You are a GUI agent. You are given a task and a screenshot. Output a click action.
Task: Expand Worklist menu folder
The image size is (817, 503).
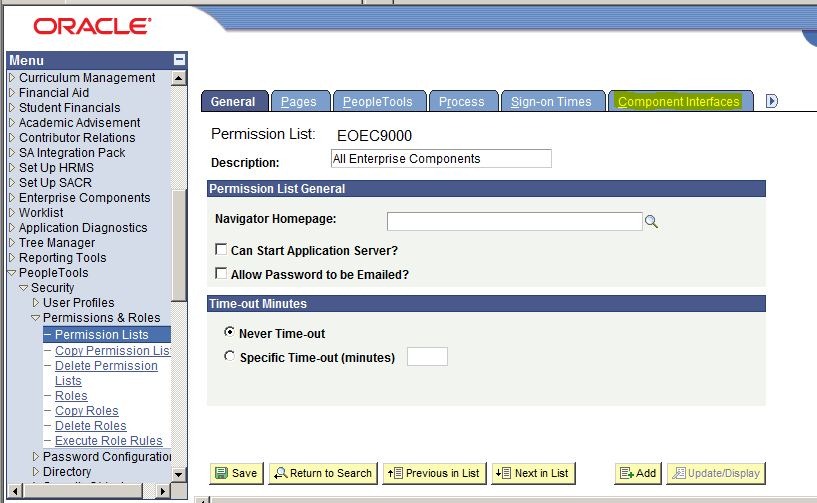coord(12,213)
